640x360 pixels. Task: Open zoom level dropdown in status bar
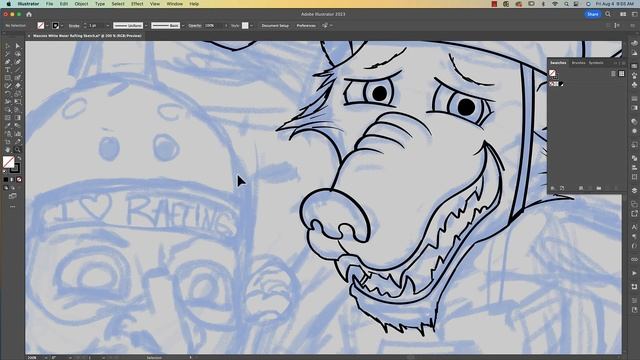(x=46, y=358)
